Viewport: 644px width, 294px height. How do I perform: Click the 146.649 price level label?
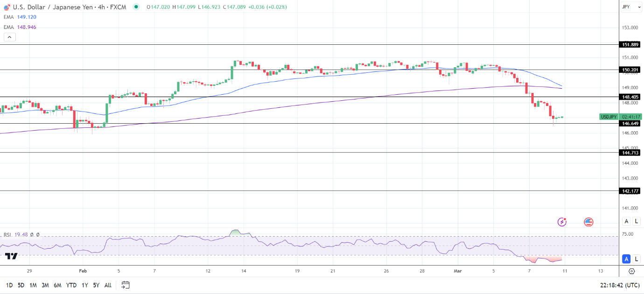pyautogui.click(x=629, y=124)
